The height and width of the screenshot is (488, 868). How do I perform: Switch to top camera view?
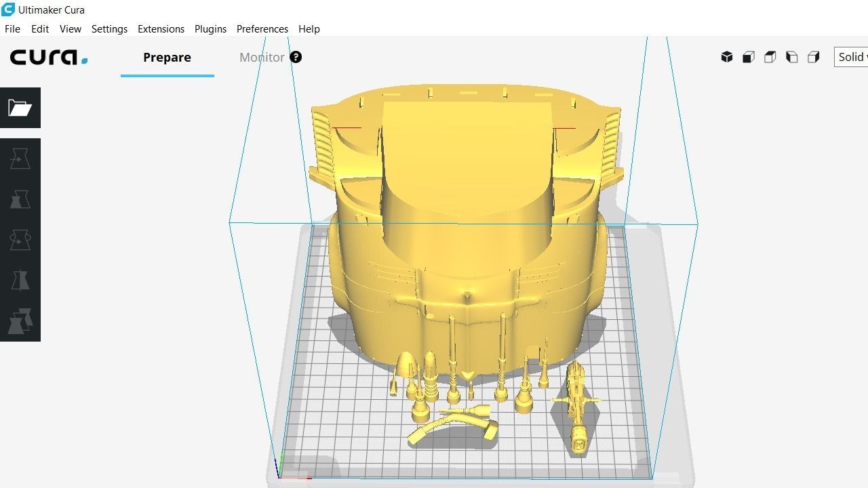tap(770, 57)
